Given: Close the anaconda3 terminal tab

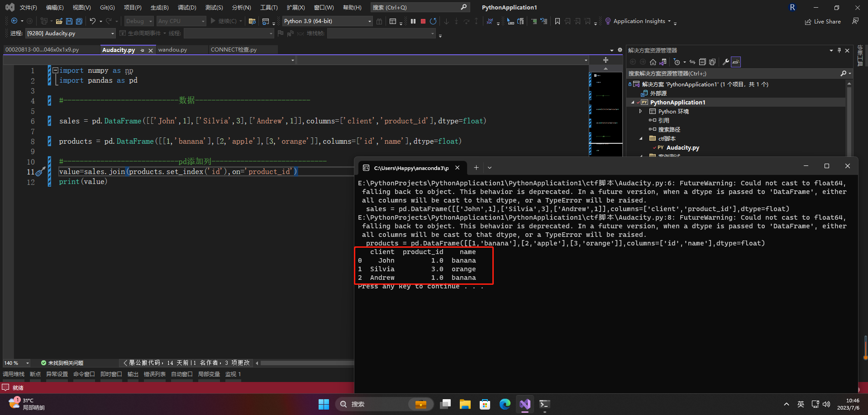Looking at the screenshot, I should pos(457,168).
